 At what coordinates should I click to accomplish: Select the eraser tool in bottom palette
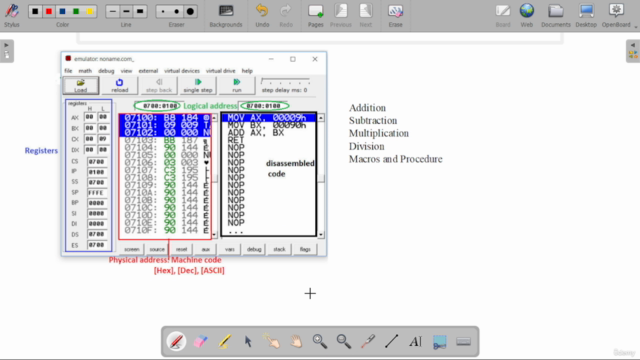tap(200, 342)
